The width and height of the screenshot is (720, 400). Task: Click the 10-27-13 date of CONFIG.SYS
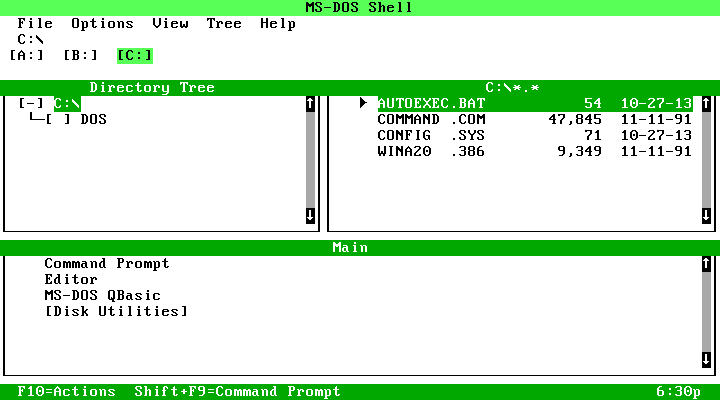click(x=656, y=135)
